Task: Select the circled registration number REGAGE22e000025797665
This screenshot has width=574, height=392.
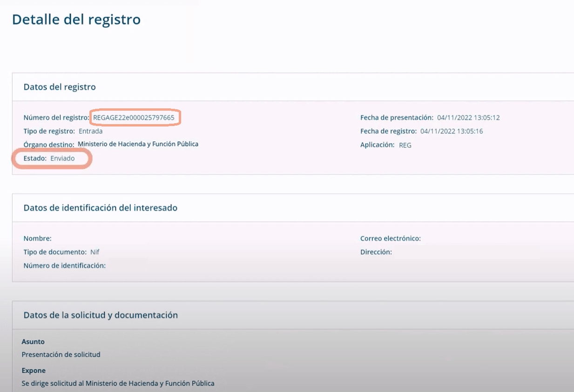Action: (x=135, y=118)
